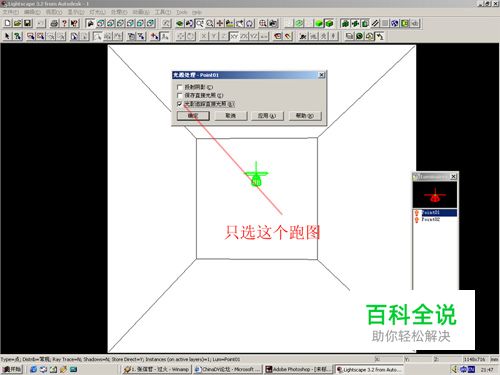The image size is (500, 375).
Task: Select the XY plane constraint button
Action: pyautogui.click(x=234, y=36)
